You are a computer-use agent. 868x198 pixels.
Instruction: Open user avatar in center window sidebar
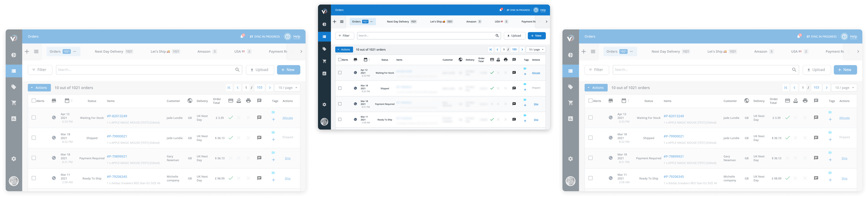[324, 122]
